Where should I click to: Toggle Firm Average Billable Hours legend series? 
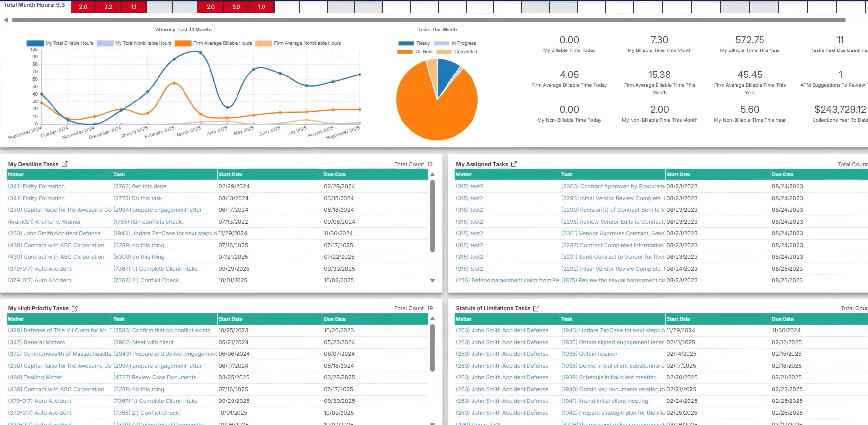[x=213, y=43]
